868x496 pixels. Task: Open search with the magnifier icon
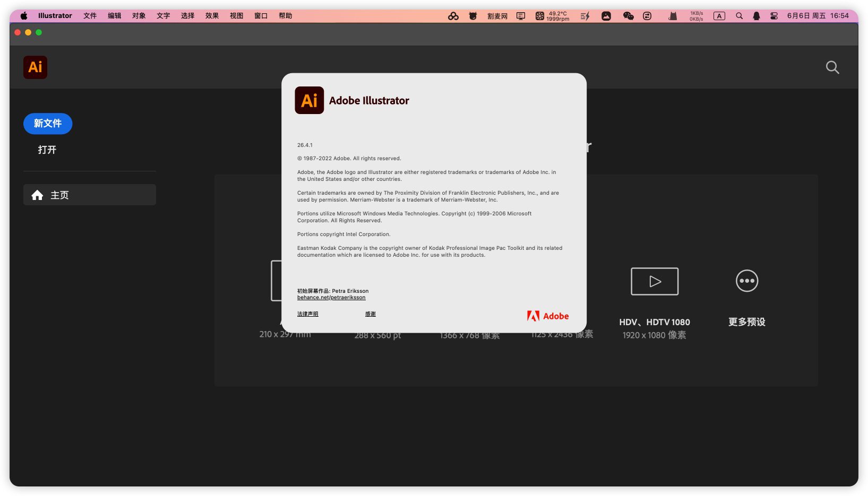click(832, 67)
